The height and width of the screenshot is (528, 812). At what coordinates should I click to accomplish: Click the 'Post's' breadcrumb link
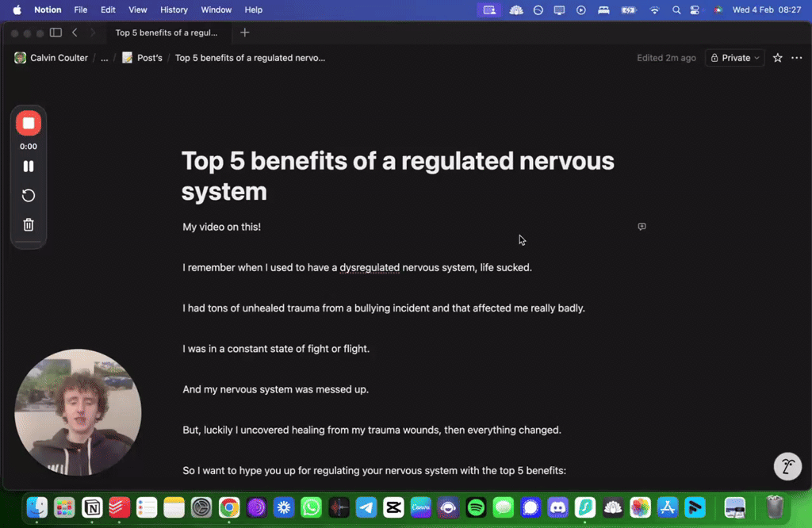pos(148,57)
